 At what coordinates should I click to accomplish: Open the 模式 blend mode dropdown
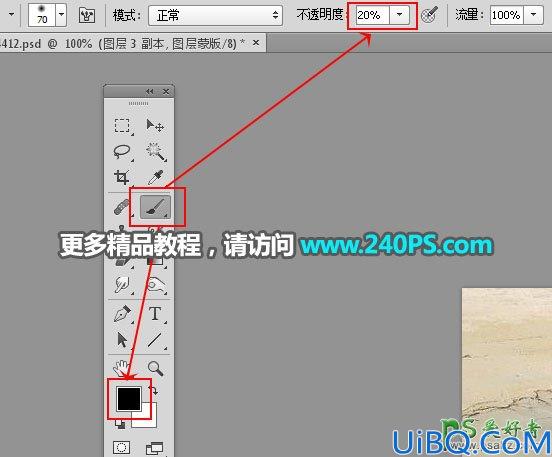[215, 15]
